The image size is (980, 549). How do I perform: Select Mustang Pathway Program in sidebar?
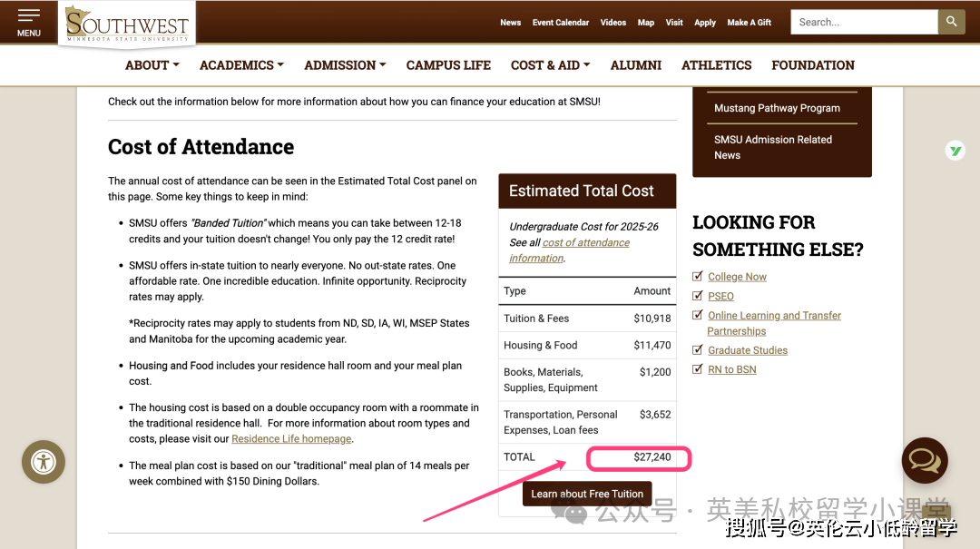tap(777, 108)
